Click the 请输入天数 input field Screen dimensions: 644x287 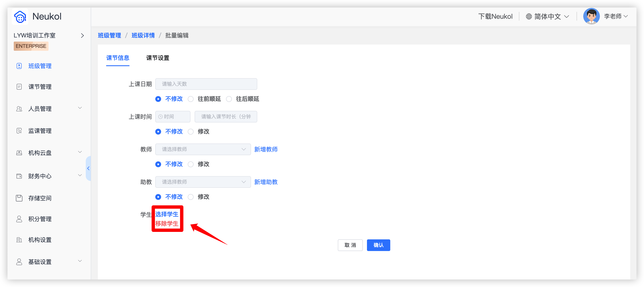click(x=206, y=84)
